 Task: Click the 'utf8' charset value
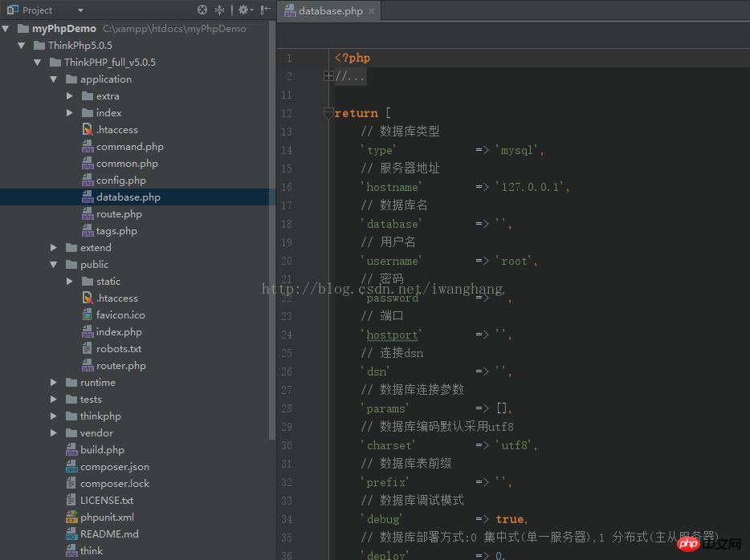pyautogui.click(x=514, y=445)
